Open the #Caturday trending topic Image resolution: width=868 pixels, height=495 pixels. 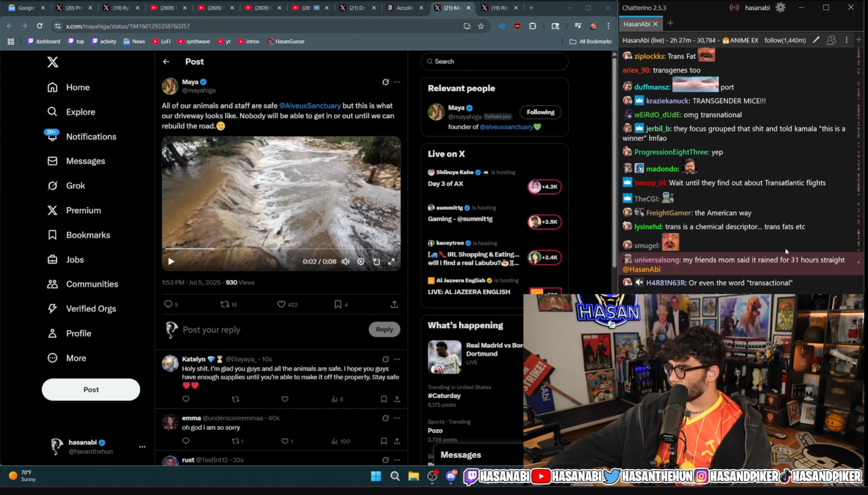coord(444,396)
